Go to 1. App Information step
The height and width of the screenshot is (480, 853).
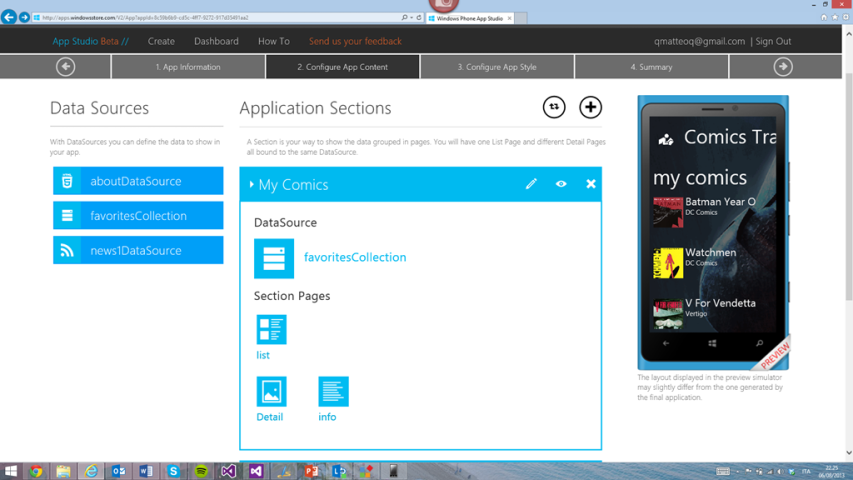click(x=188, y=67)
